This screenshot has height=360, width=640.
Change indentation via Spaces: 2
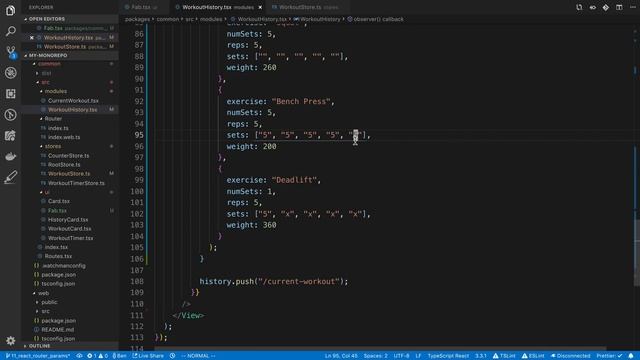[x=376, y=356]
